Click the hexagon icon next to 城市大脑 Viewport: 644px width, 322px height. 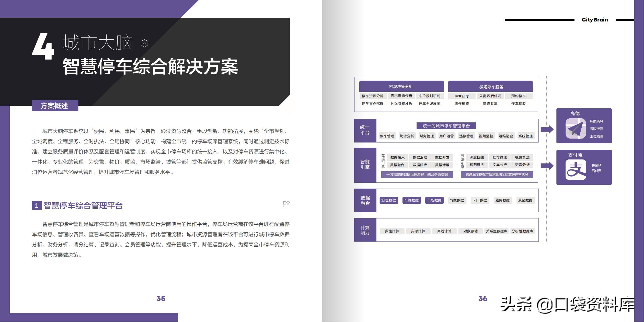[x=144, y=43]
